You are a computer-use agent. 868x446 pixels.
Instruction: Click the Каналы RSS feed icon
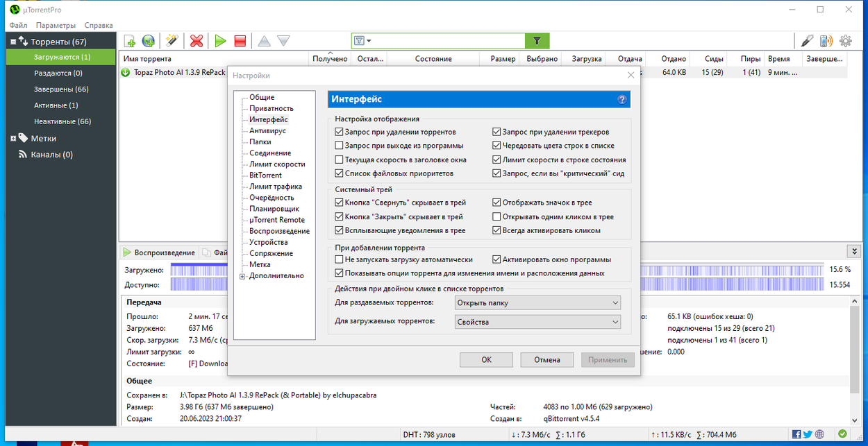tap(22, 155)
